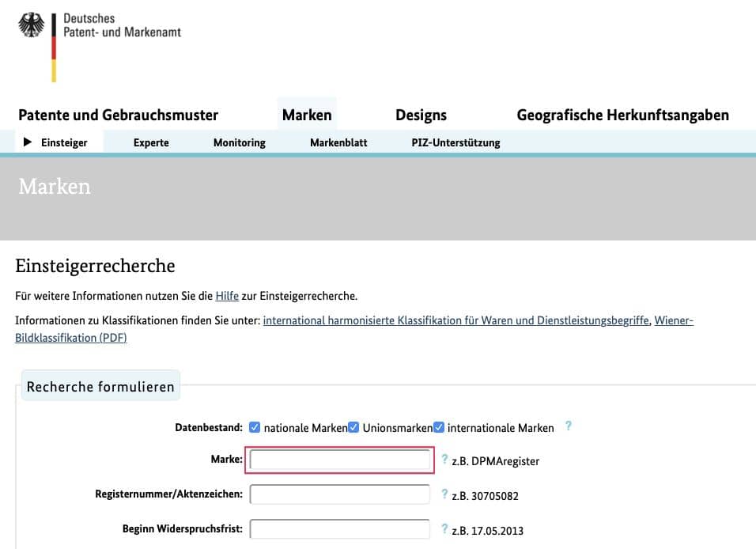Open the help icon next to Datenbestand
Viewport: 756px width, 549px height.
569,427
